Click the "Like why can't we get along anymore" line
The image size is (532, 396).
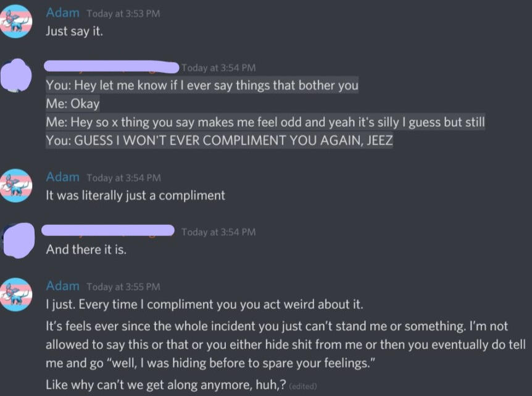tap(165, 385)
